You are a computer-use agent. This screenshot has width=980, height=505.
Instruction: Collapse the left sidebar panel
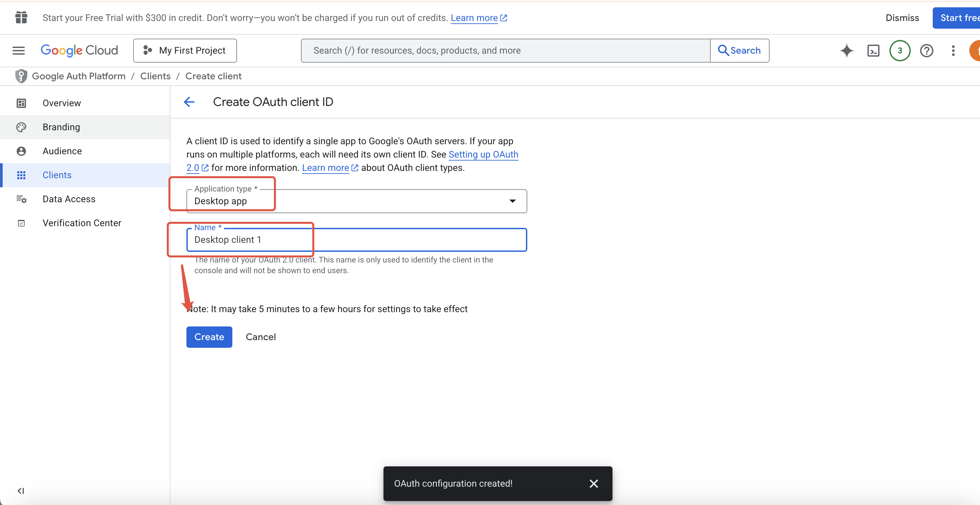tap(21, 491)
